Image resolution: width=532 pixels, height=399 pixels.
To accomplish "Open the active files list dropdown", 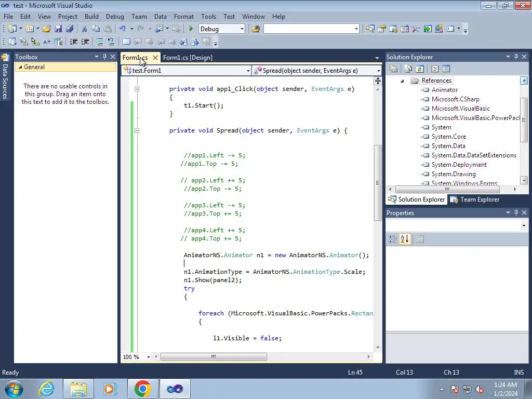I will (x=377, y=58).
